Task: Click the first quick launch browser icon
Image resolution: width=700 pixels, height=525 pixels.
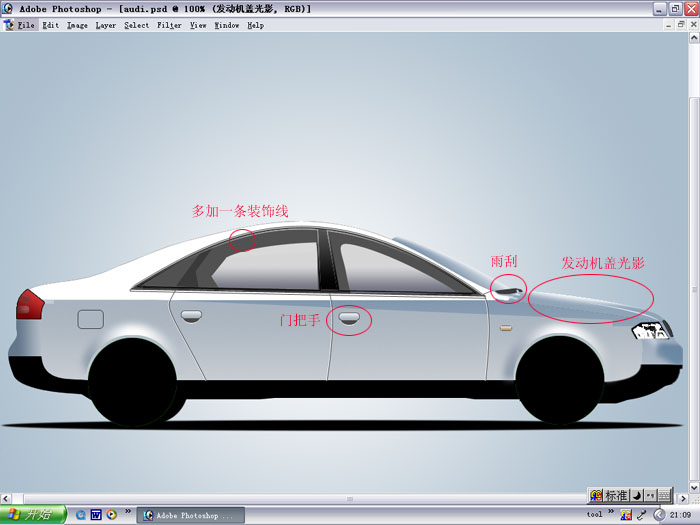Action: (81, 515)
